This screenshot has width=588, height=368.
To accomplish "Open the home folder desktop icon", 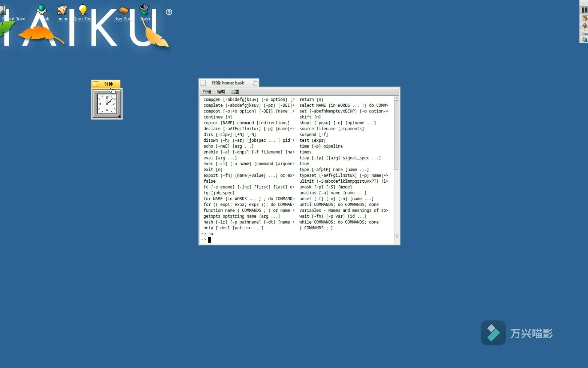I will point(62,10).
